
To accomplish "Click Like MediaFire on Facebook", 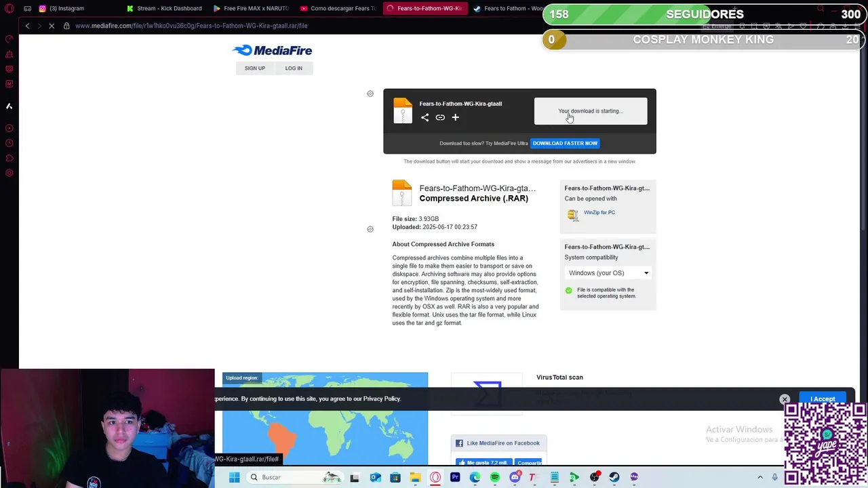I will [x=498, y=443].
